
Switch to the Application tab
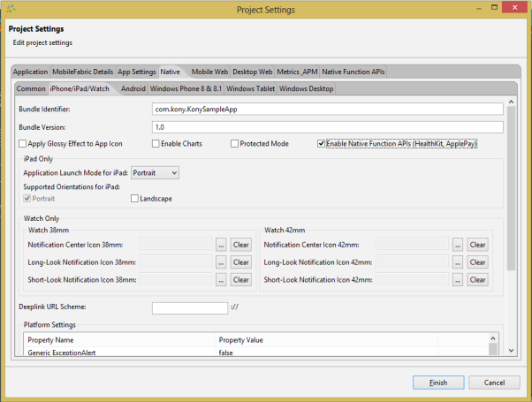pyautogui.click(x=31, y=72)
